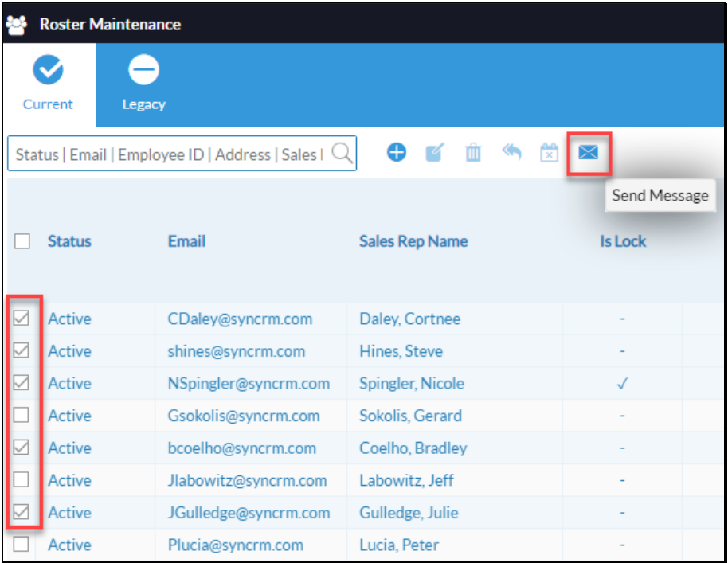Image resolution: width=728 pixels, height=563 pixels.
Task: Click the Send Message envelope icon
Action: point(589,152)
